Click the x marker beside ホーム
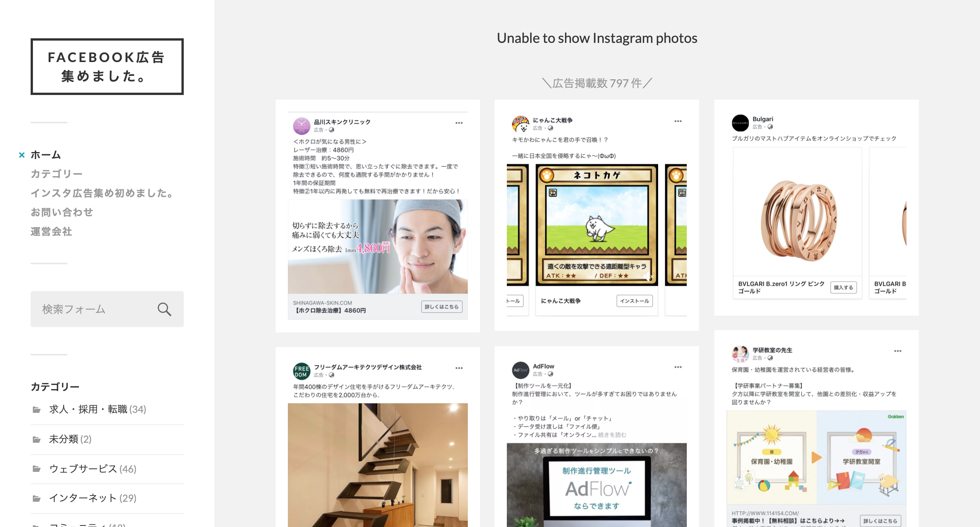 coord(22,155)
